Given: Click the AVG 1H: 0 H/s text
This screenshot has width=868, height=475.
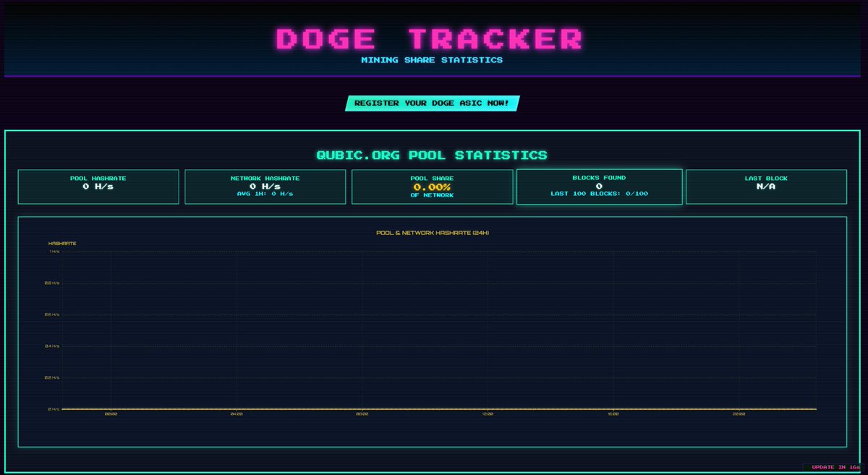Looking at the screenshot, I should (x=265, y=193).
